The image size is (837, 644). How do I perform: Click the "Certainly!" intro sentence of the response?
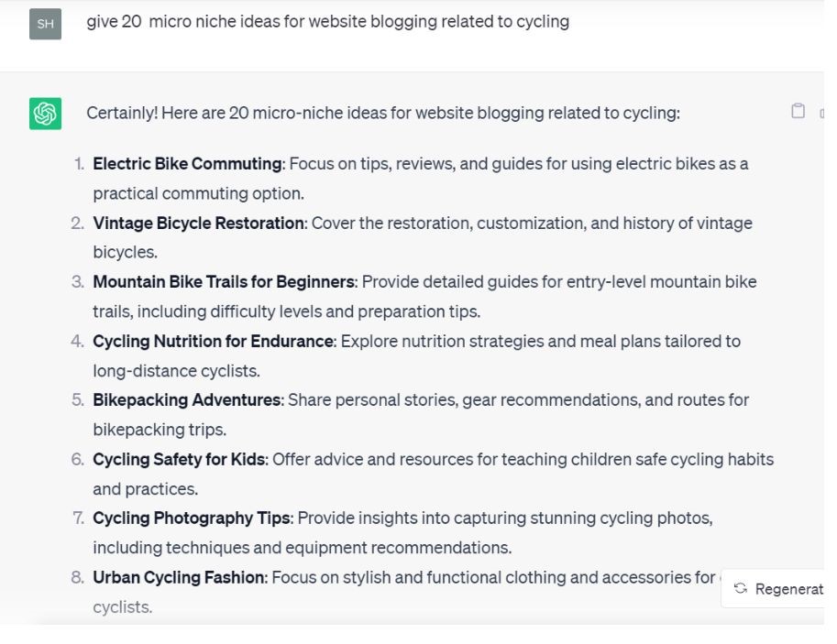coord(382,113)
